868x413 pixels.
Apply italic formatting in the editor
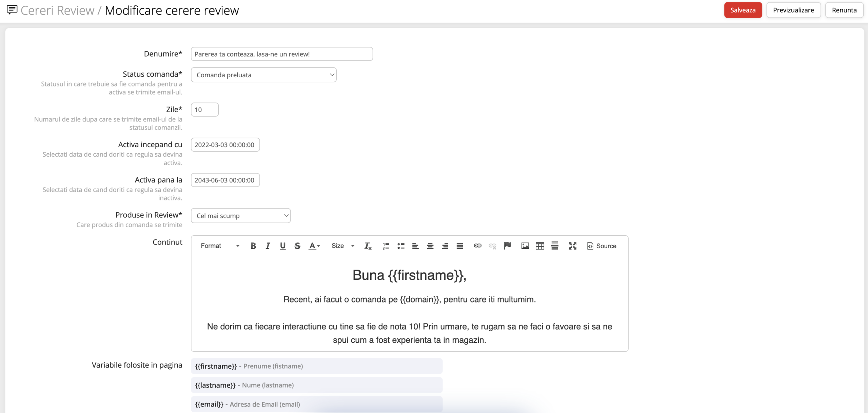[x=268, y=246]
